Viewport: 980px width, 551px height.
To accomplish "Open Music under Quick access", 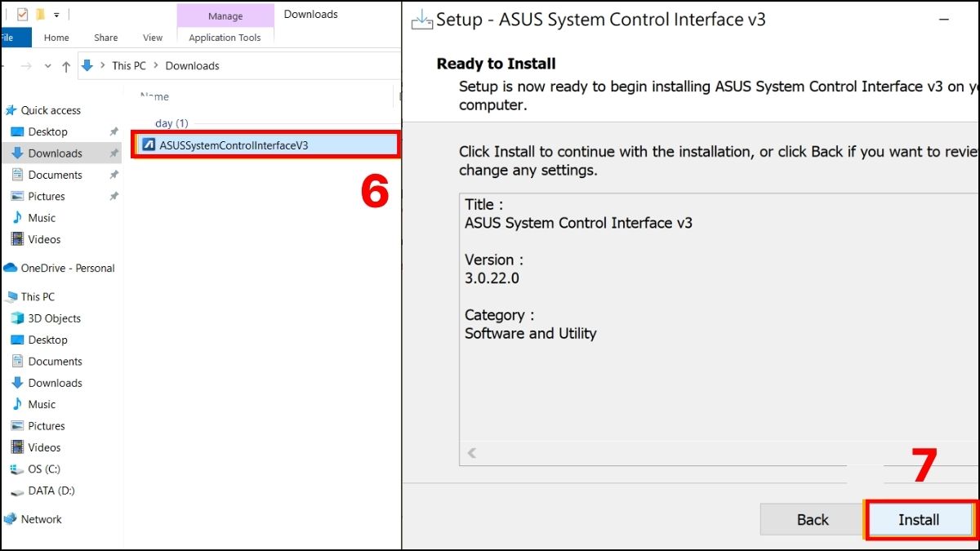I will click(x=42, y=218).
